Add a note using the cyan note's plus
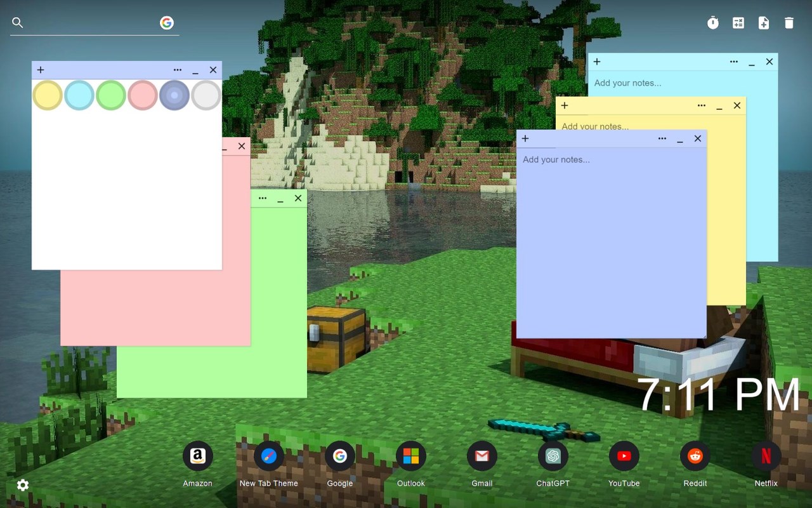Viewport: 812px width, 508px height. [x=597, y=62]
